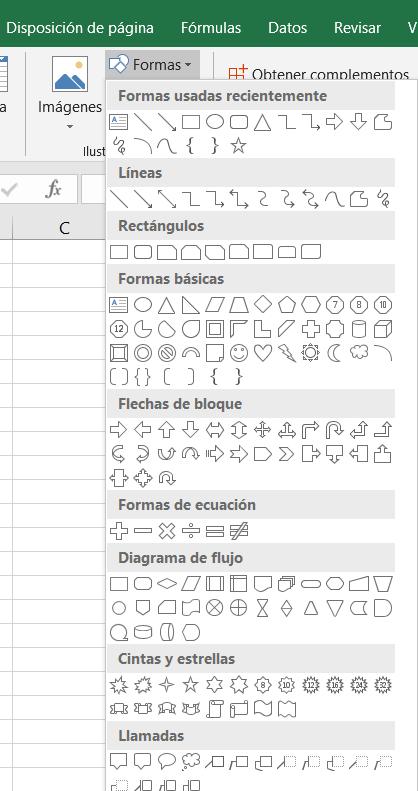The width and height of the screenshot is (418, 791).
Task: Choose the division sign equation shape
Action: [191, 531]
